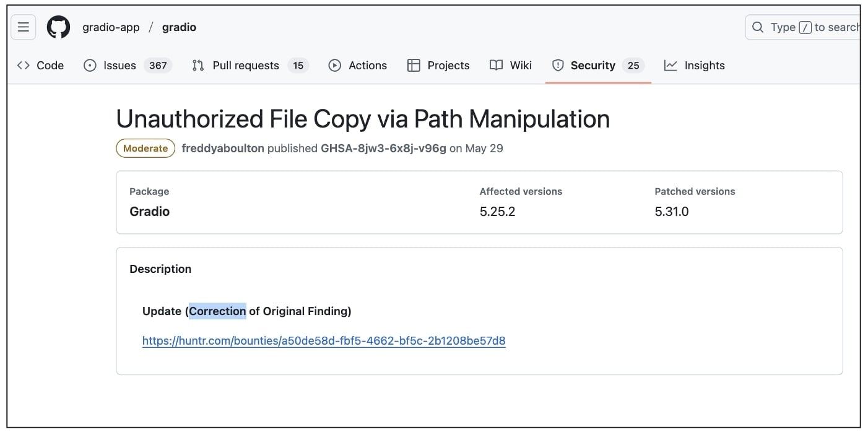Click the Issues count badge 367
This screenshot has height=432, width=868.
[158, 66]
